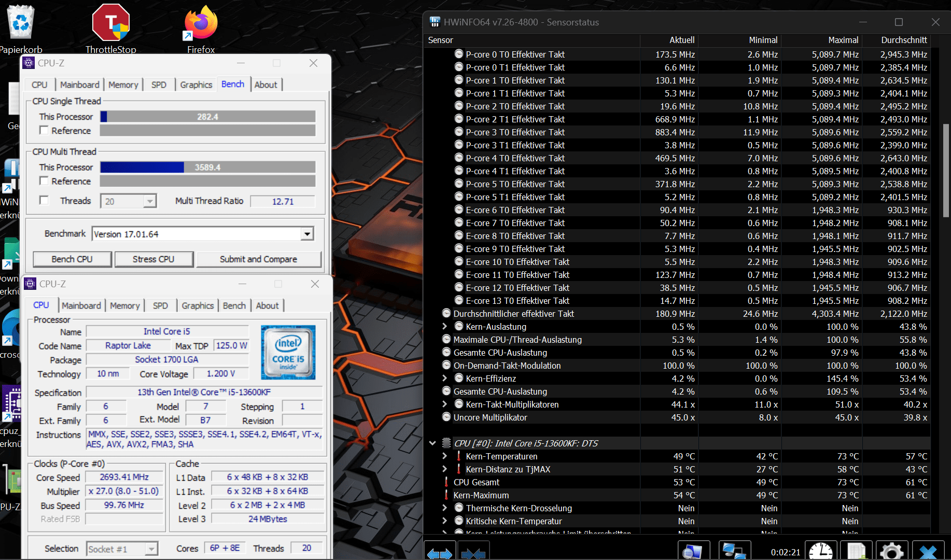Viewport: 951px width, 560px height.
Task: Click the HWiNFO vertical scrollbar thumb
Action: (x=946, y=171)
